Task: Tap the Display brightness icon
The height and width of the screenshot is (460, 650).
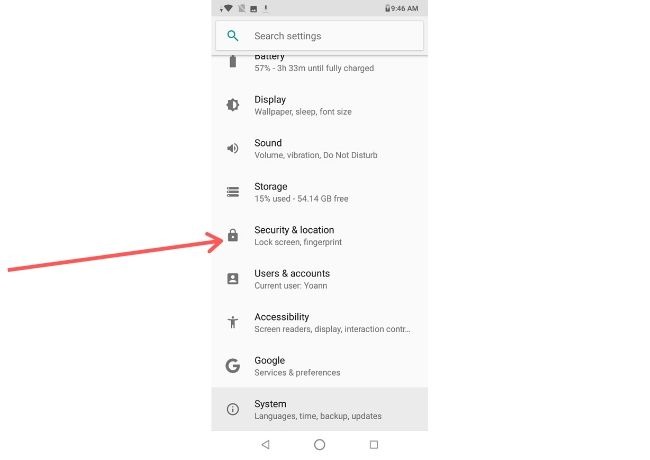Action: tap(233, 105)
